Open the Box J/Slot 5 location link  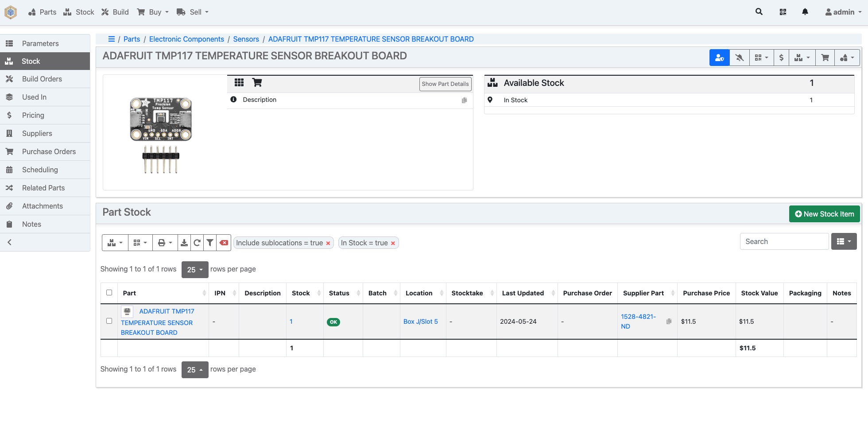tap(420, 322)
